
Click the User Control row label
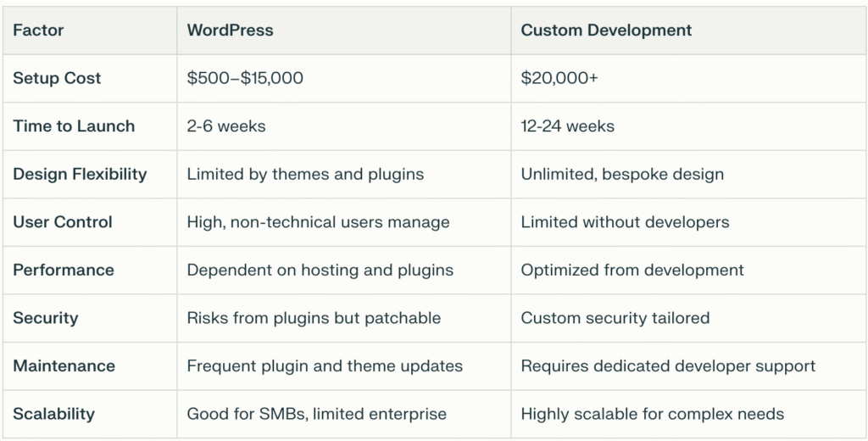pyautogui.click(x=63, y=222)
